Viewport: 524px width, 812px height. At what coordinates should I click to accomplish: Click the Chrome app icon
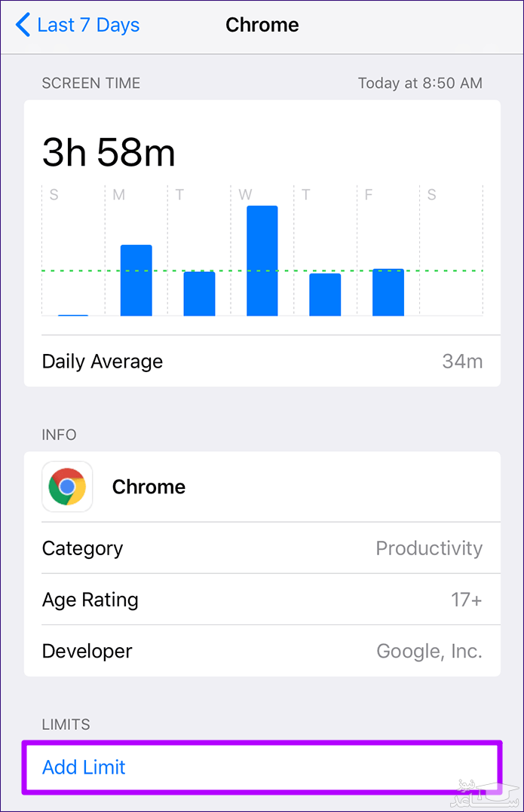[67, 487]
